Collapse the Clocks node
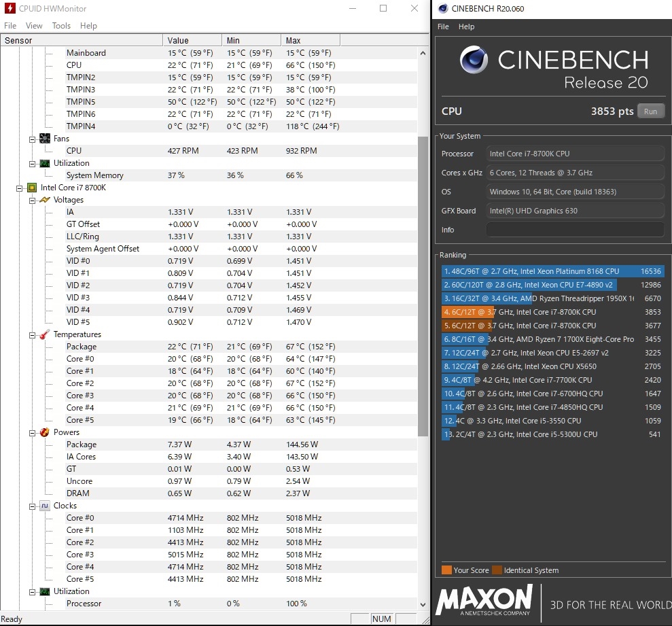Image resolution: width=672 pixels, height=626 pixels. 32,506
